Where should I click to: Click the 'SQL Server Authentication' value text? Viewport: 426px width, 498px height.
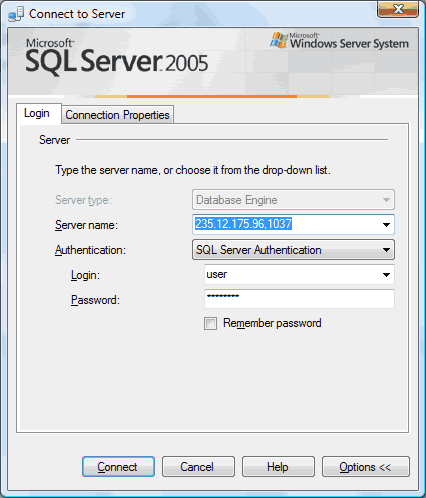click(x=259, y=250)
